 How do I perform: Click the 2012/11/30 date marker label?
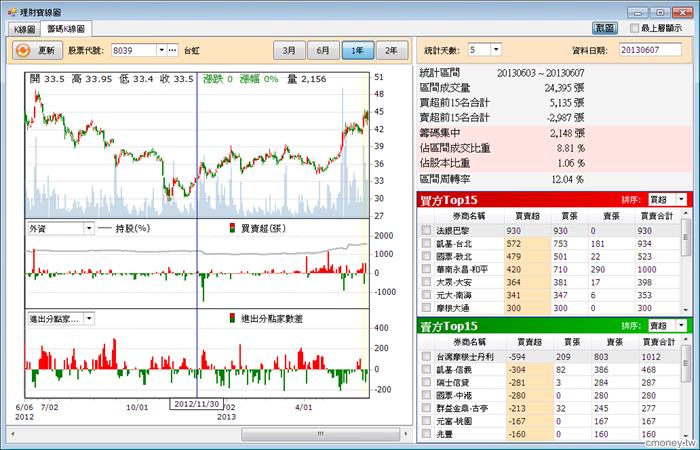point(196,404)
